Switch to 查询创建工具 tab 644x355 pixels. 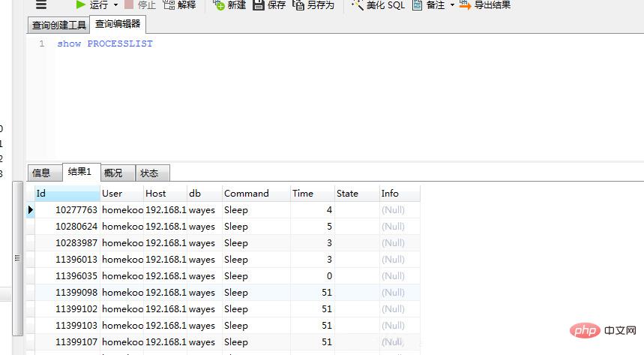tap(58, 25)
